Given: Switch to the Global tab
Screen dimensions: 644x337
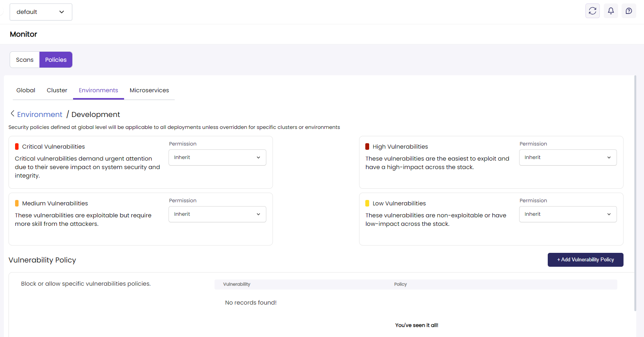Looking at the screenshot, I should pyautogui.click(x=26, y=90).
